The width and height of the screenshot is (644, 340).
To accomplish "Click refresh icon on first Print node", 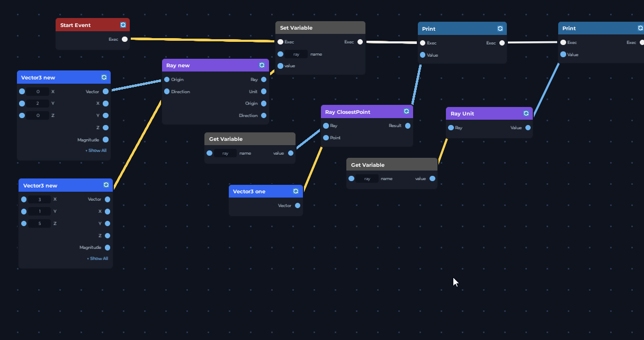I will point(500,29).
